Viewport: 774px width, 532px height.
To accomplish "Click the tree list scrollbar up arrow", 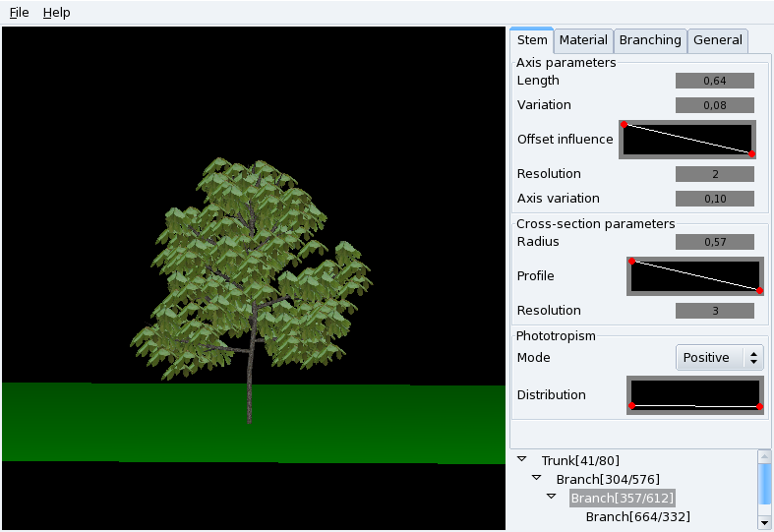I will (x=764, y=456).
